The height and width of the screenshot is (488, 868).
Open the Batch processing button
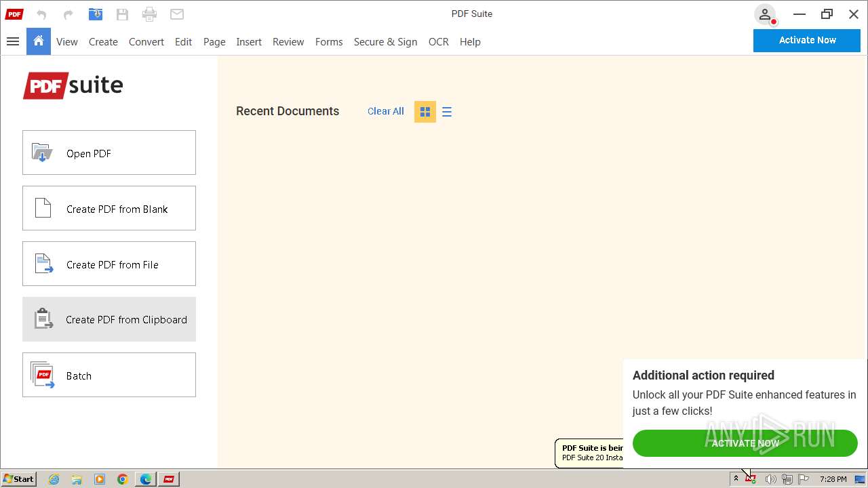pyautogui.click(x=109, y=375)
